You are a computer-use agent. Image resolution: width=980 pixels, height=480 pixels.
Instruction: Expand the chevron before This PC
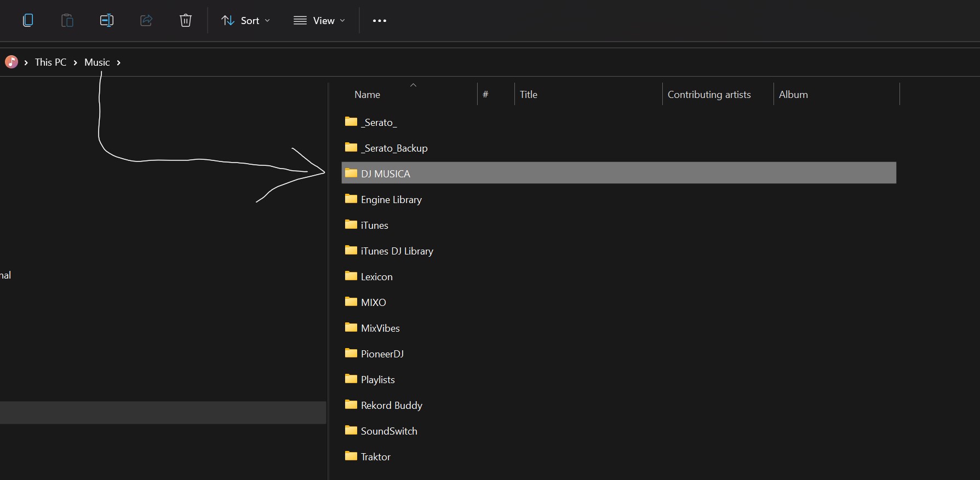coord(26,63)
